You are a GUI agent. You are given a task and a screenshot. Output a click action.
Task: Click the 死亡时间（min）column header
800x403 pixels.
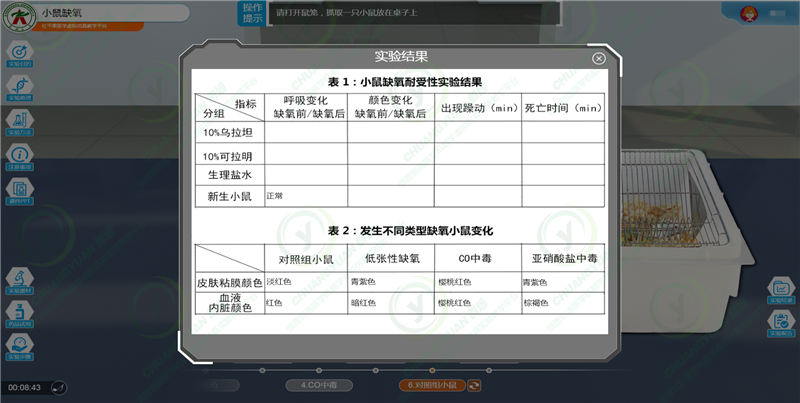pyautogui.click(x=563, y=108)
